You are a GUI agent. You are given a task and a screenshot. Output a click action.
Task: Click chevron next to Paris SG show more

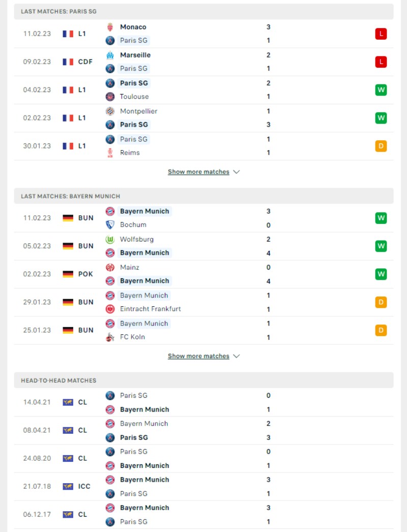(237, 172)
